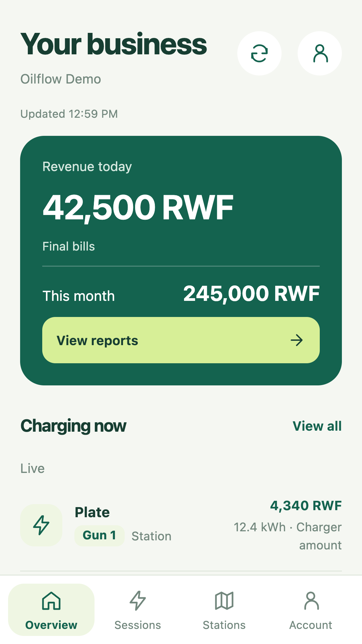Tap the Your business heading
This screenshot has height=644, width=362.
114,45
